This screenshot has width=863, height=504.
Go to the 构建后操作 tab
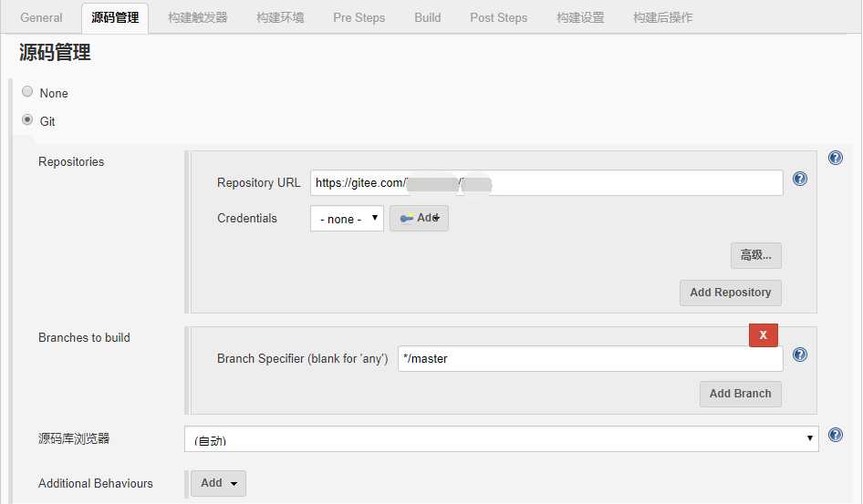coord(662,17)
